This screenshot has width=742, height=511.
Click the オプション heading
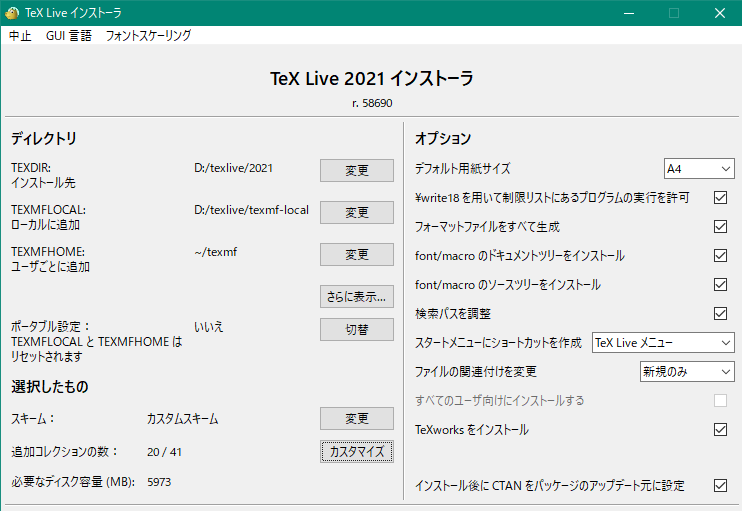[443, 138]
